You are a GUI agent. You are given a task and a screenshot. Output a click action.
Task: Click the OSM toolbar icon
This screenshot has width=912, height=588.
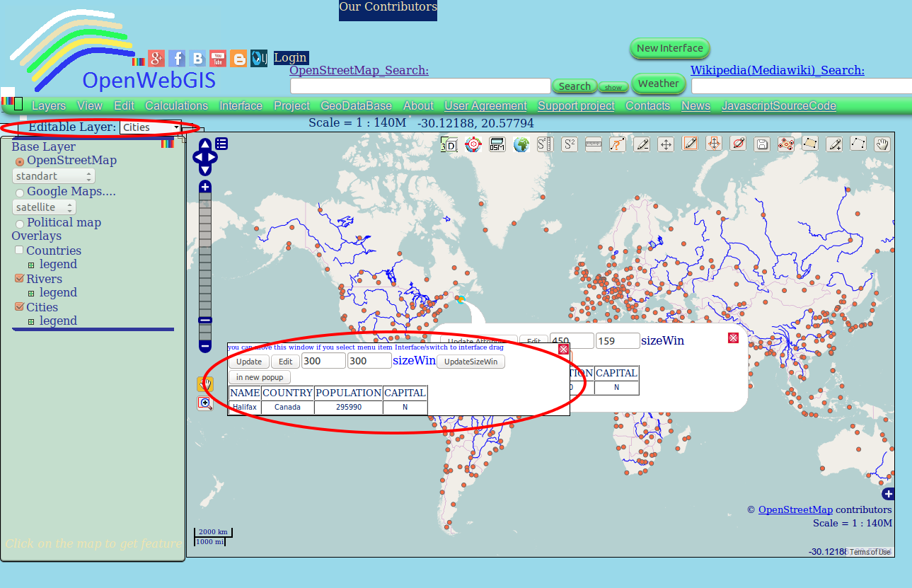(497, 144)
